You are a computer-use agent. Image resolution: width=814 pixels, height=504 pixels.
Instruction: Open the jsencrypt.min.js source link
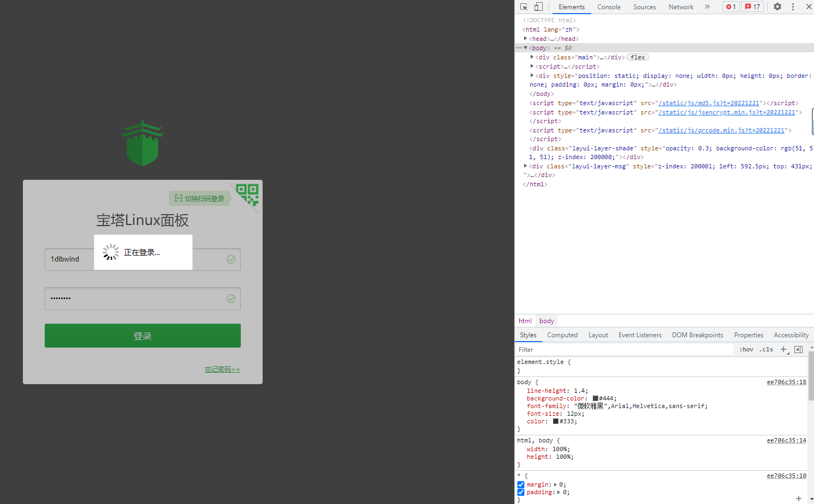click(x=727, y=112)
